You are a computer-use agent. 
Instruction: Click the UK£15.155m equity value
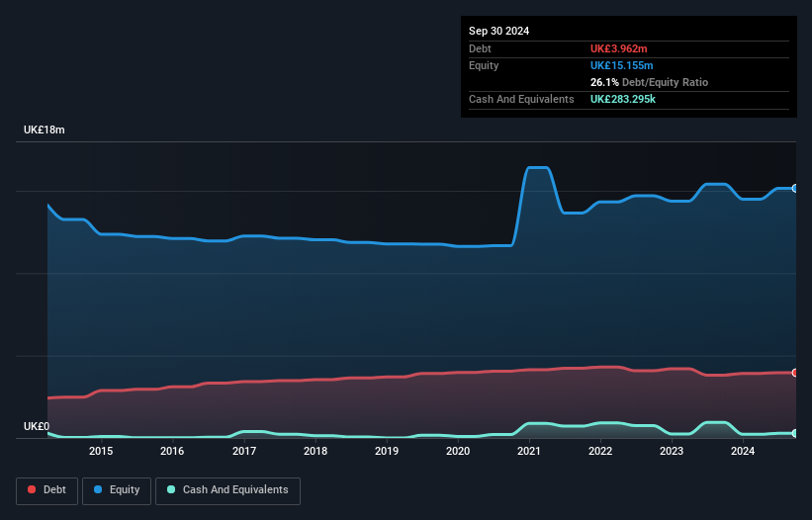[621, 65]
